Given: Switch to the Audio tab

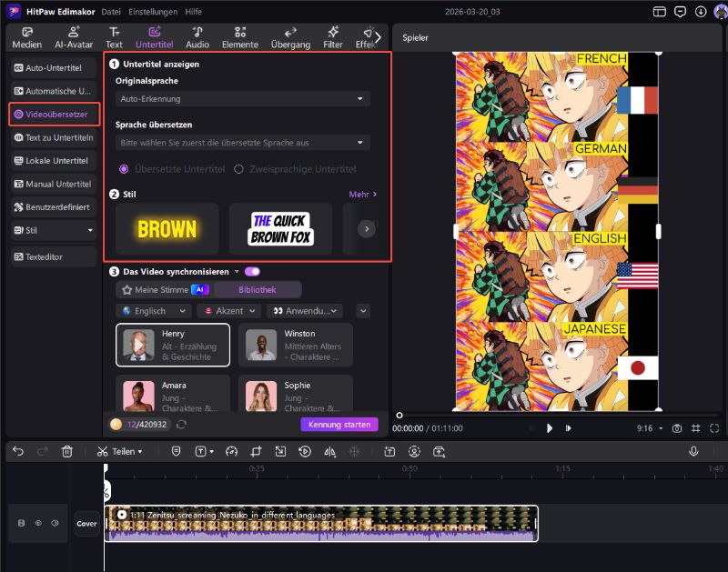Looking at the screenshot, I should point(197,37).
